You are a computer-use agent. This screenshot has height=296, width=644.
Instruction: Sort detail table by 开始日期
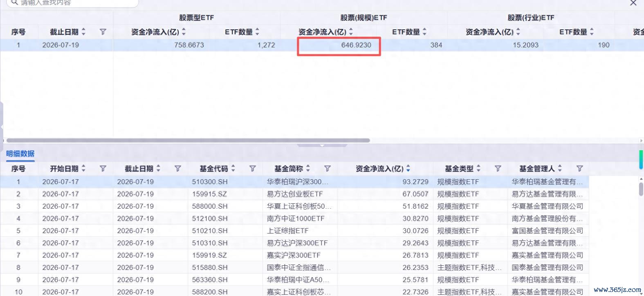[83, 169]
